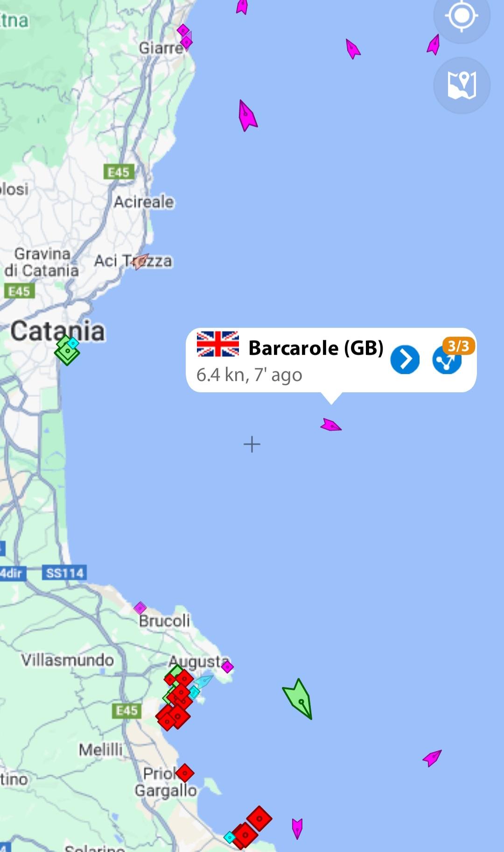Select the pink vessel near Aci Trezza

coord(140,262)
